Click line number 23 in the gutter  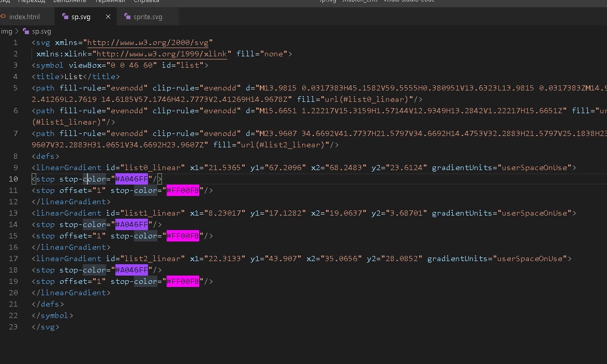(x=13, y=327)
